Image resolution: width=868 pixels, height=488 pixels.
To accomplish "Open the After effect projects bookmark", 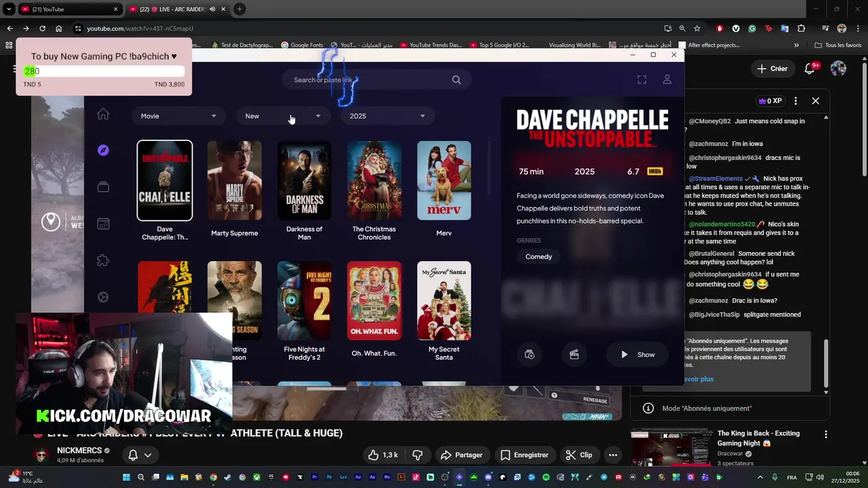I will (x=708, y=45).
